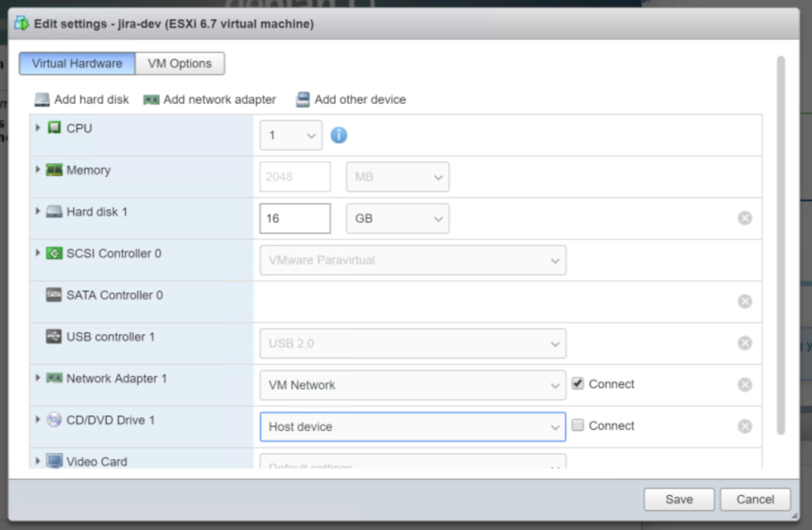Image resolution: width=812 pixels, height=530 pixels.
Task: Open the CPU count dropdown
Action: coord(291,135)
